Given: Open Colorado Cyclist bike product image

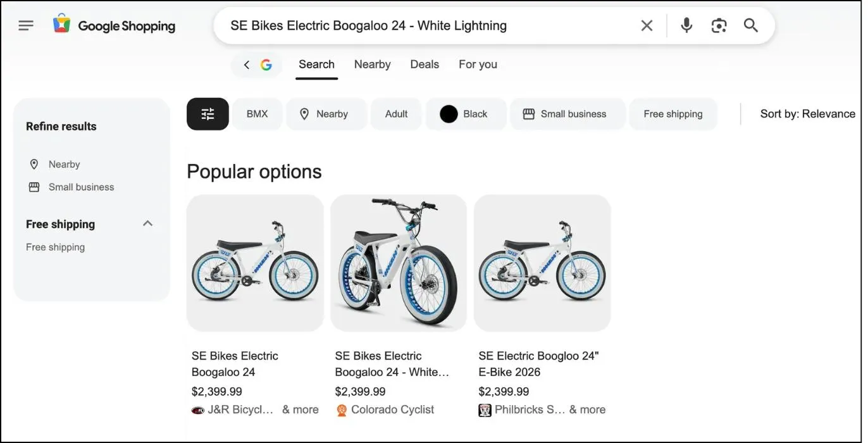Looking at the screenshot, I should point(399,263).
